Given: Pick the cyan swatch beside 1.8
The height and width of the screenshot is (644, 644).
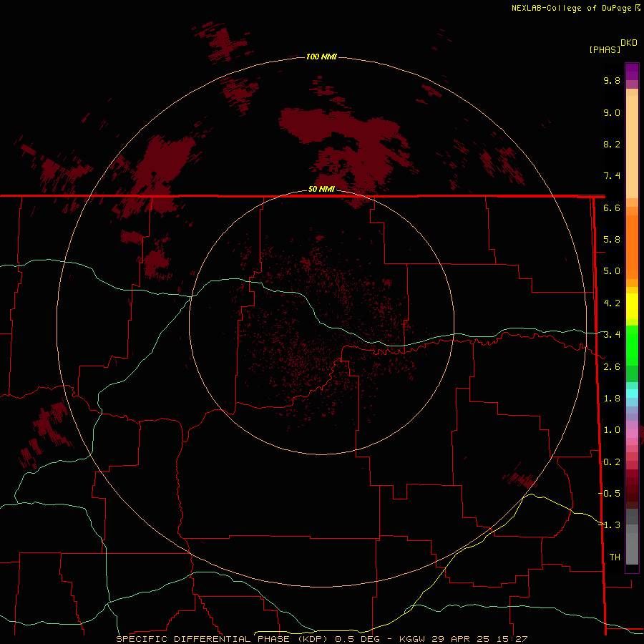Looking at the screenshot, I should click(632, 394).
